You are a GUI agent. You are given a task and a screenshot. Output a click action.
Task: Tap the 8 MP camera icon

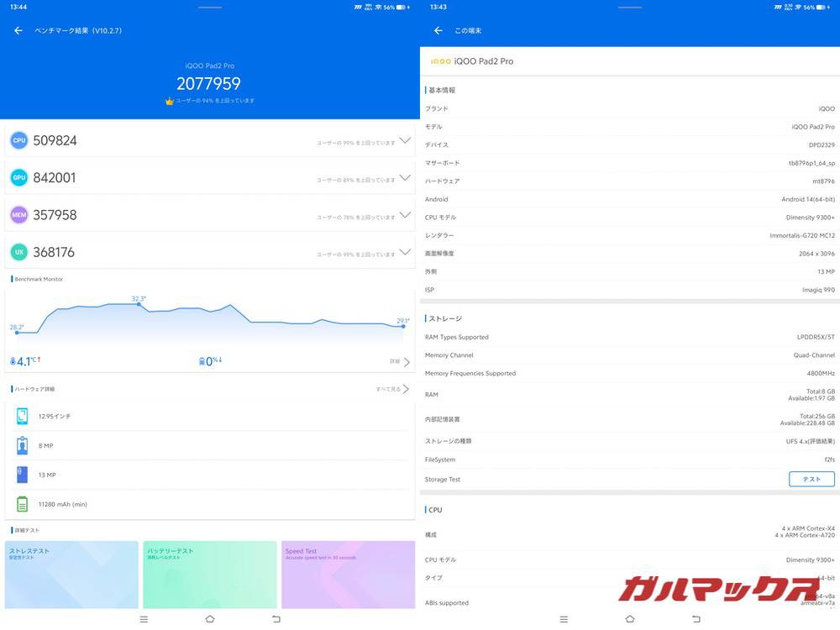point(23,445)
